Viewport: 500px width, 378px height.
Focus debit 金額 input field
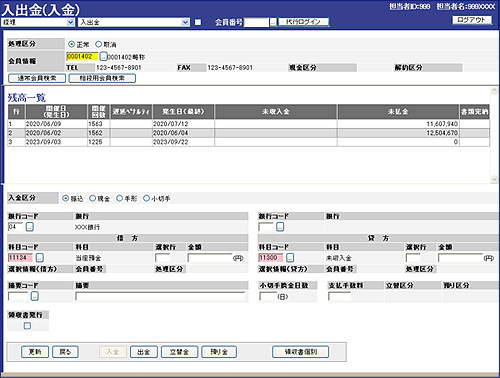pyautogui.click(x=210, y=258)
